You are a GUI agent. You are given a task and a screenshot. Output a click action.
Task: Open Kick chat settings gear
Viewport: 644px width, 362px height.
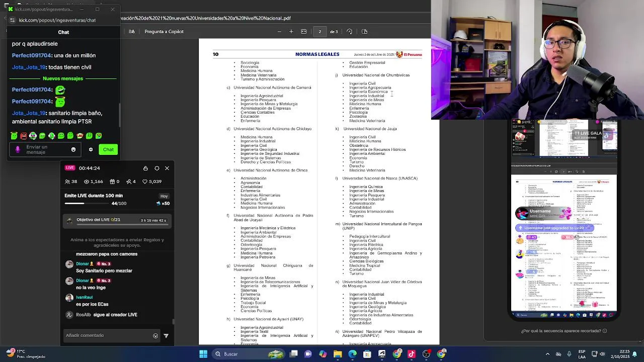point(91,149)
